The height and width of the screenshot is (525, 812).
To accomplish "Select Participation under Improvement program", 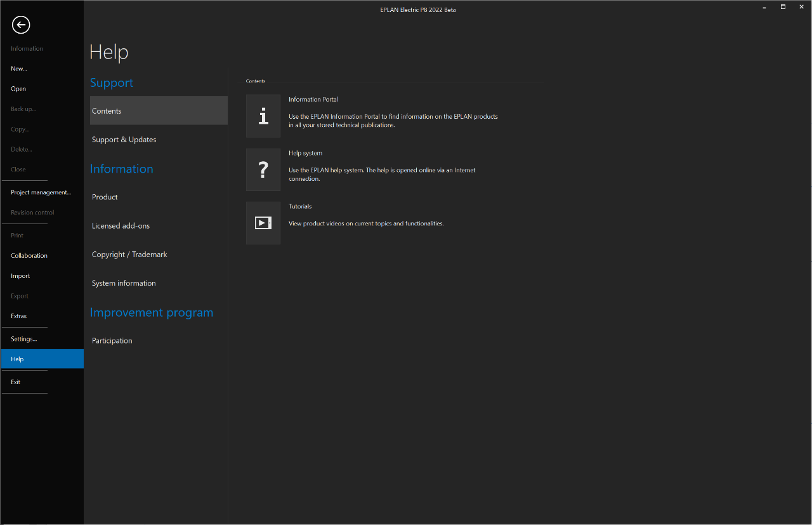I will 112,341.
